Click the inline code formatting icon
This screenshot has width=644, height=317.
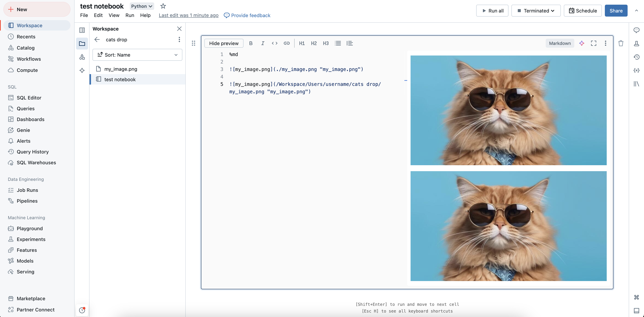(x=274, y=43)
